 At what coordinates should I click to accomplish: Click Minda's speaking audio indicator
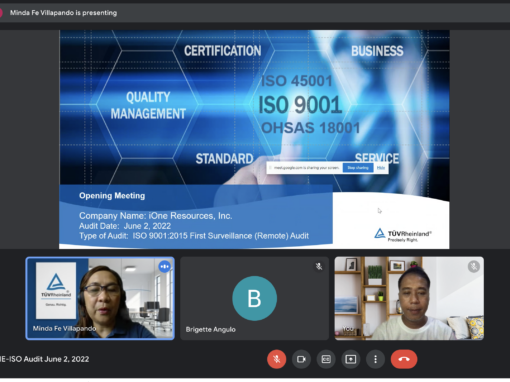[165, 267]
